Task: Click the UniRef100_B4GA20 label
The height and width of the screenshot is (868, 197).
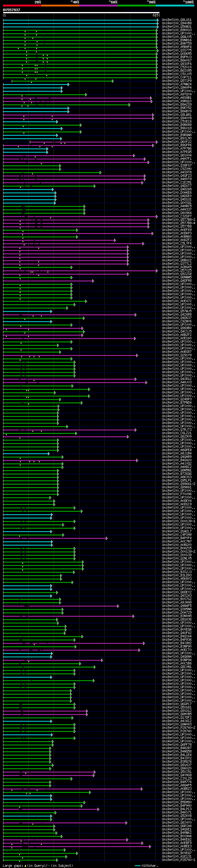Action: [177, 460]
